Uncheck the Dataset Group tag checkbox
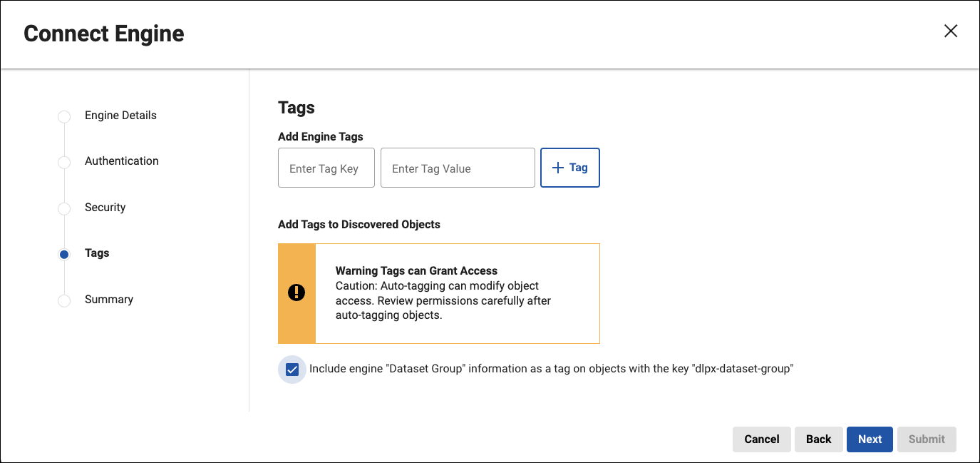Viewport: 980px width, 463px height. point(292,370)
